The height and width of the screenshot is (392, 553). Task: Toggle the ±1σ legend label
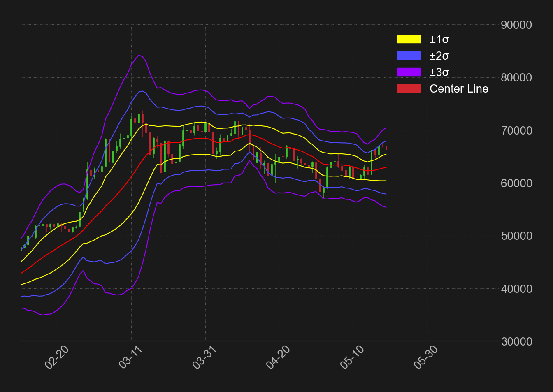tap(439, 39)
